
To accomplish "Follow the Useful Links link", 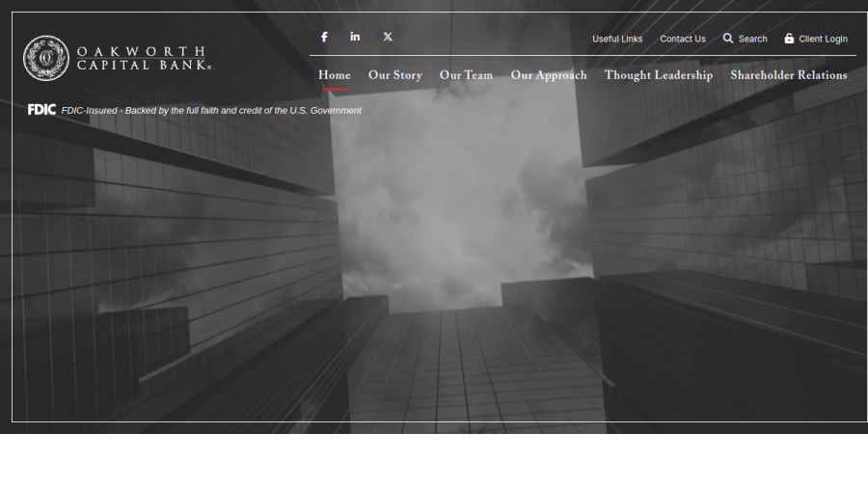I will 617,39.
